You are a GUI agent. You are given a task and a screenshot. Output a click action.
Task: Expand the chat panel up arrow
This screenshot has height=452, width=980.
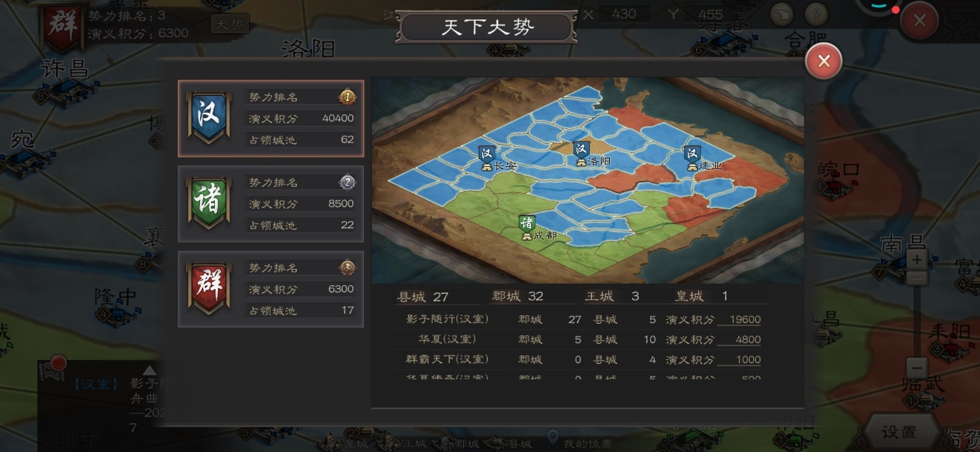[150, 370]
